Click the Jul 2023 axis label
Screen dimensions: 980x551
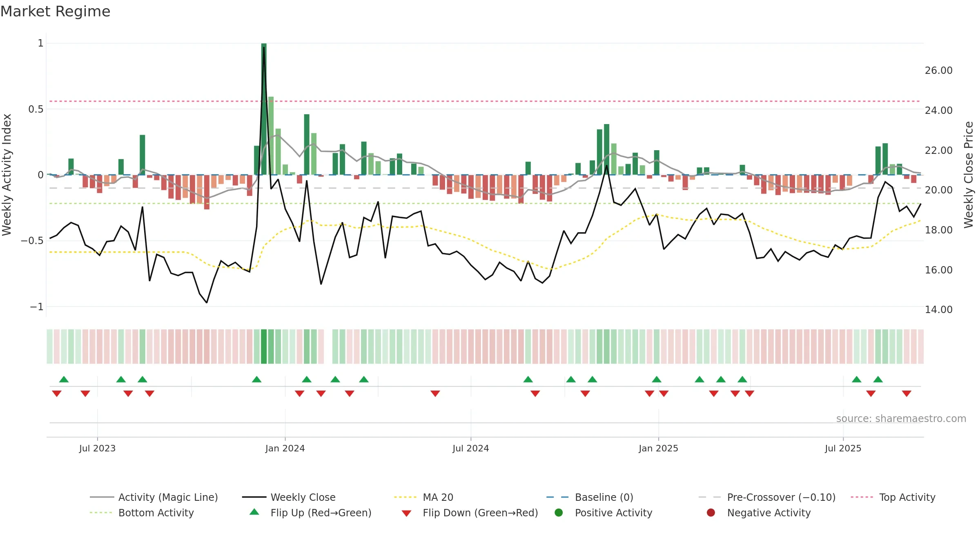(97, 448)
